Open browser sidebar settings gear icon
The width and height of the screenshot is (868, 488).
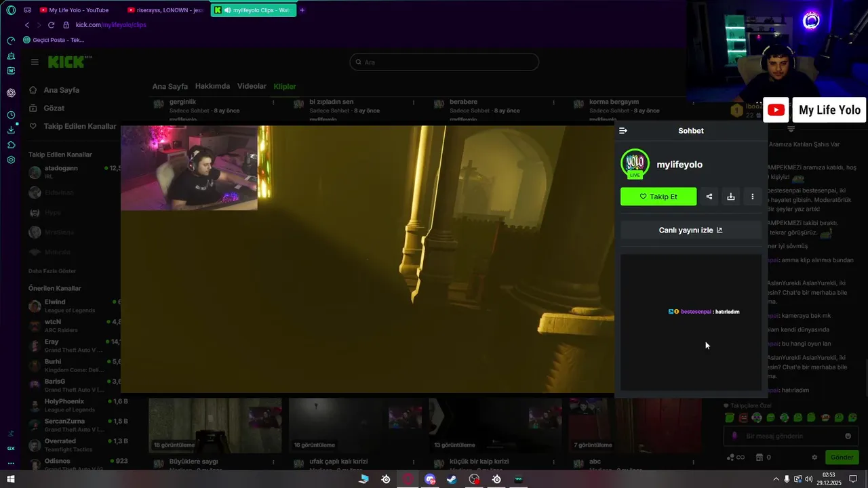tap(11, 160)
